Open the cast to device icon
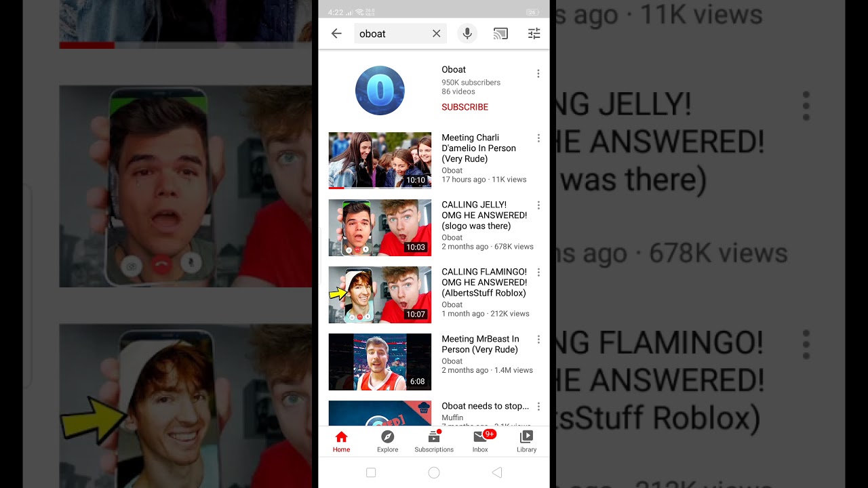Viewport: 868px width, 488px height. coord(500,33)
